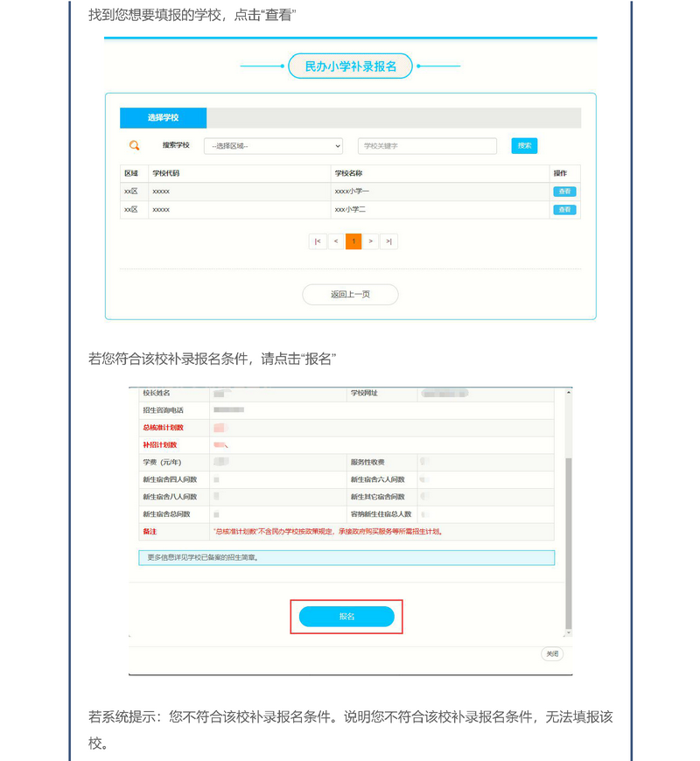Jump to the last results page
The width and height of the screenshot is (700, 761).
click(388, 241)
